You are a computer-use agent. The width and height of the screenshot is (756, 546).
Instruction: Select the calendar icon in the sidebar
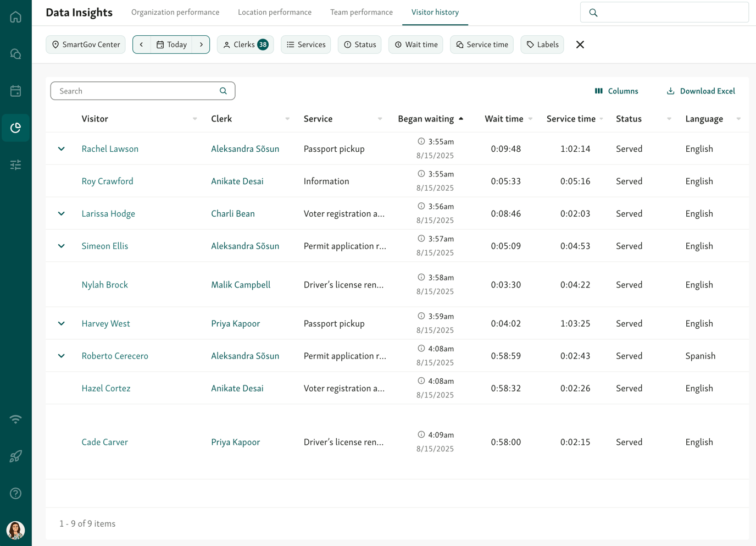click(x=15, y=90)
